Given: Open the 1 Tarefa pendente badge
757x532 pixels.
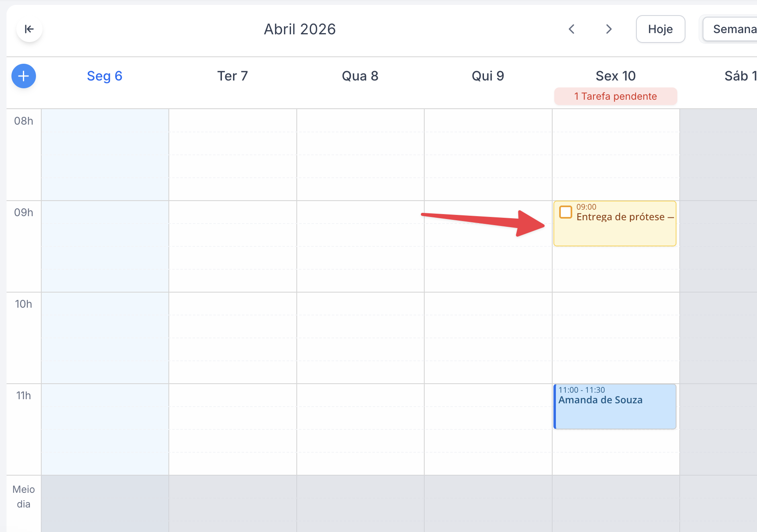Looking at the screenshot, I should [x=615, y=96].
